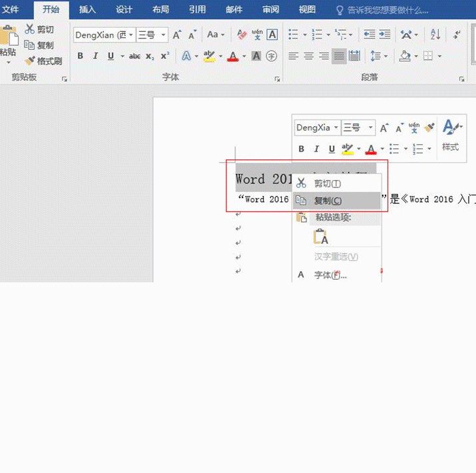Open ribbon underline style dropdown arrow

[x=122, y=56]
